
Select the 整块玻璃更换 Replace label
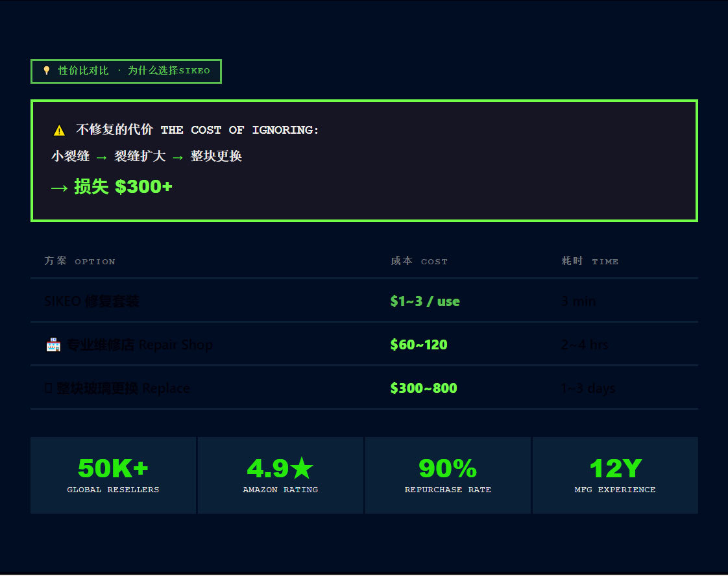point(123,388)
